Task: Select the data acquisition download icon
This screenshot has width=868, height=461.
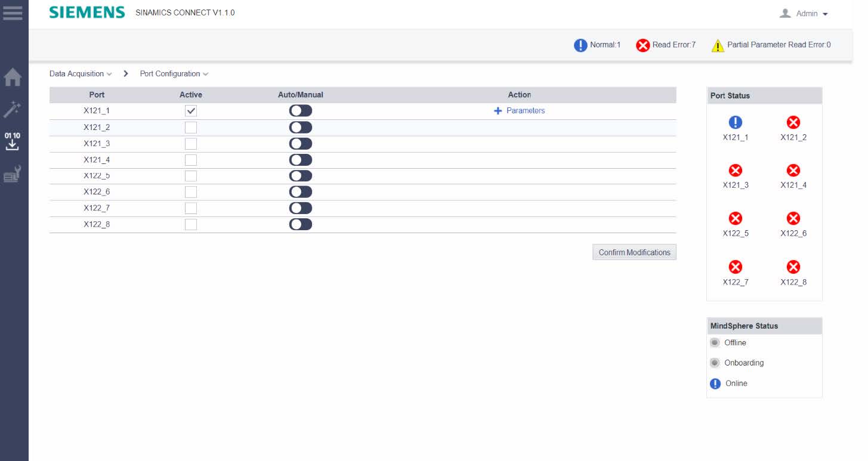Action: coord(13,141)
